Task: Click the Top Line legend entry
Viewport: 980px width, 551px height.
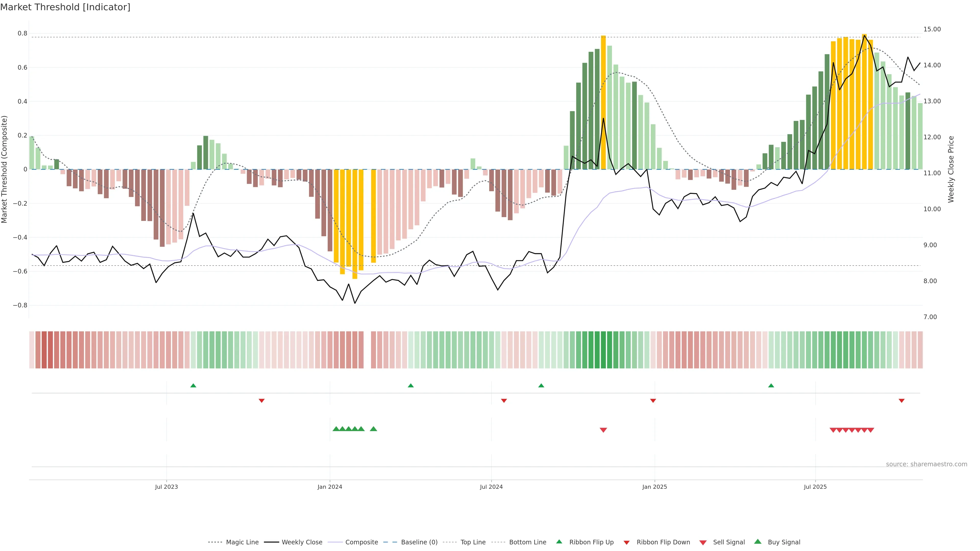Action: click(473, 542)
